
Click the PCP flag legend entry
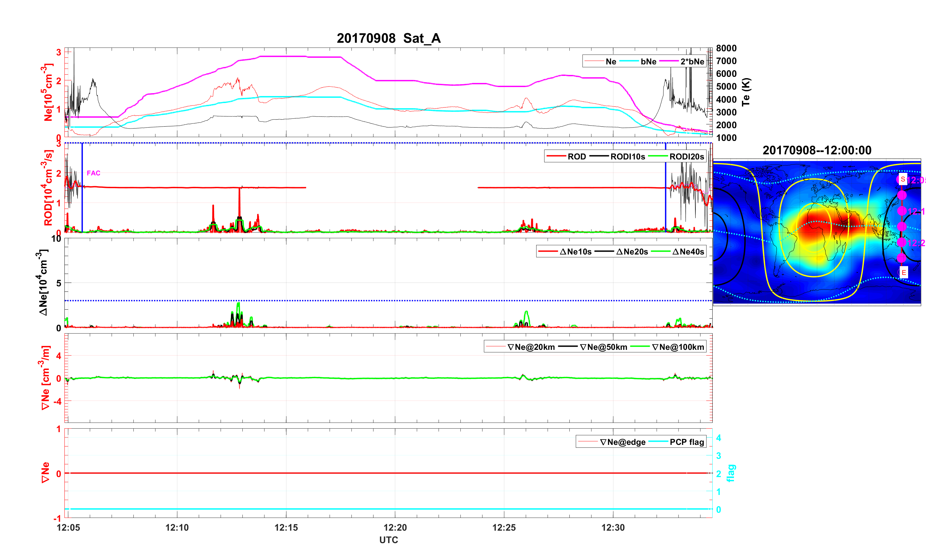[687, 442]
